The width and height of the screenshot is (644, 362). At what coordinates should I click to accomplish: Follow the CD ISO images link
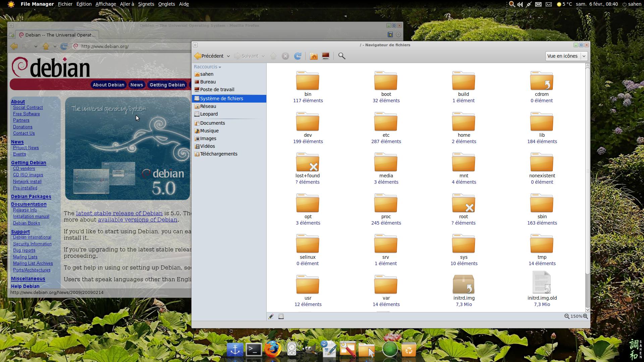coord(28,175)
